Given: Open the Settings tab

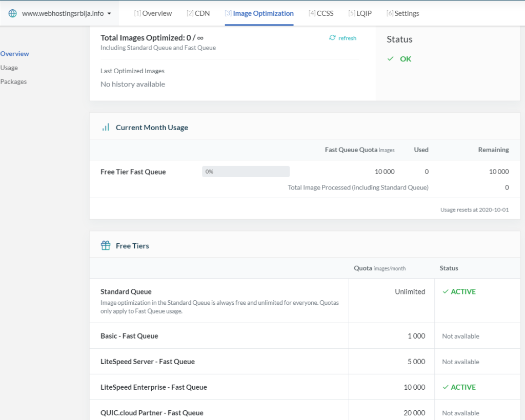Looking at the screenshot, I should [403, 13].
